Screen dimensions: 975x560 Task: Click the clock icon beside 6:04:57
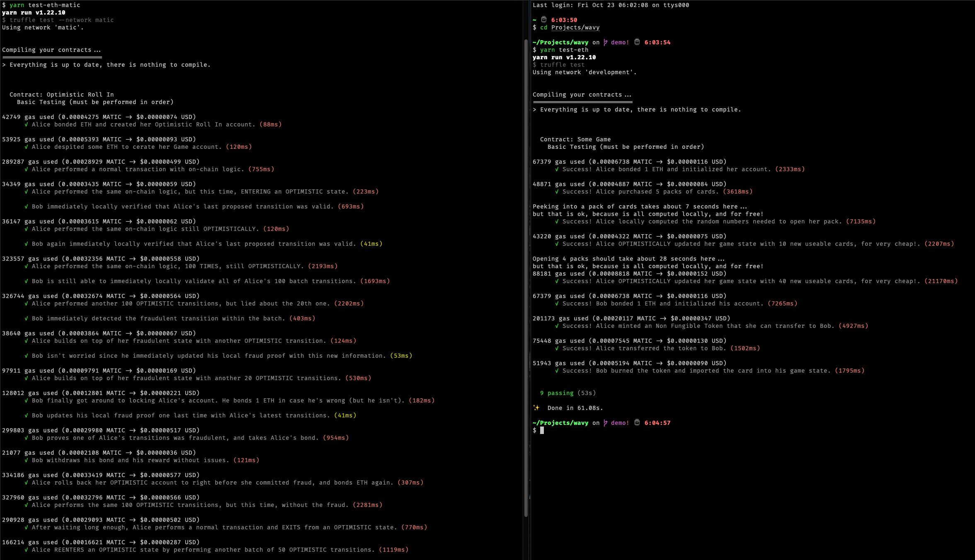coord(637,422)
